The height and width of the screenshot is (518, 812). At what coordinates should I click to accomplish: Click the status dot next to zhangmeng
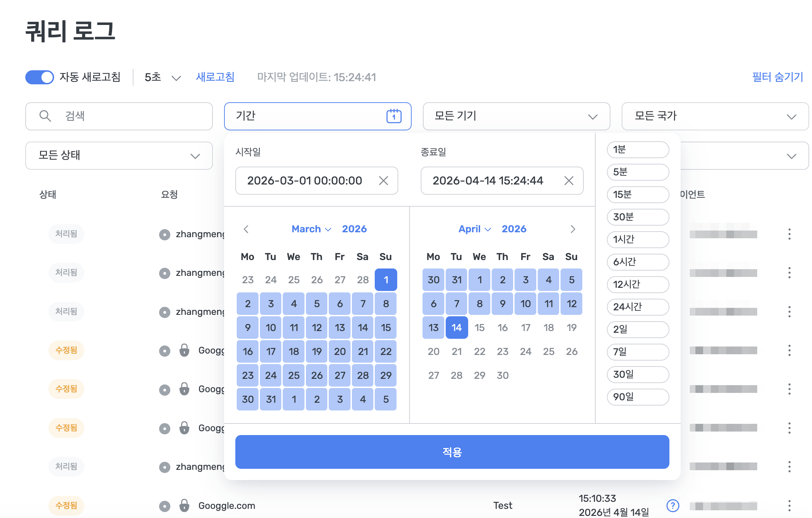(164, 234)
